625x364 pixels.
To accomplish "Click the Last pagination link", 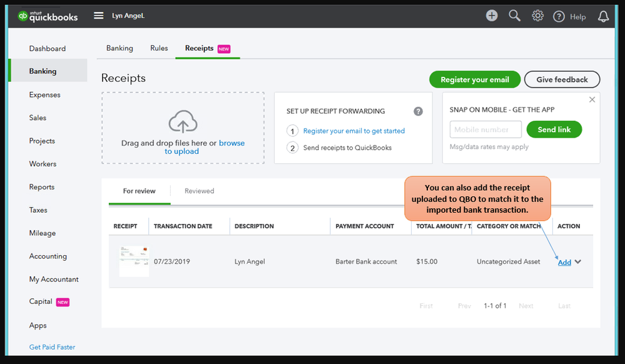I will pos(564,306).
